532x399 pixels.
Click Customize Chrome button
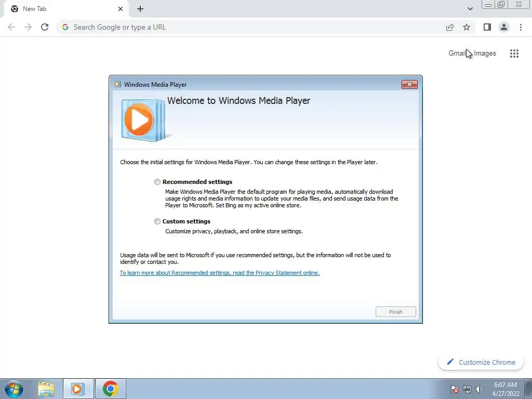481,362
